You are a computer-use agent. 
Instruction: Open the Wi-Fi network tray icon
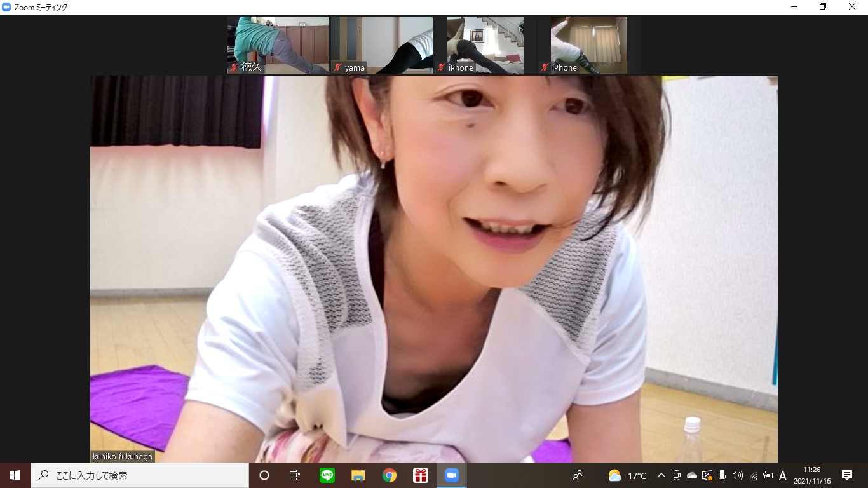pos(754,475)
